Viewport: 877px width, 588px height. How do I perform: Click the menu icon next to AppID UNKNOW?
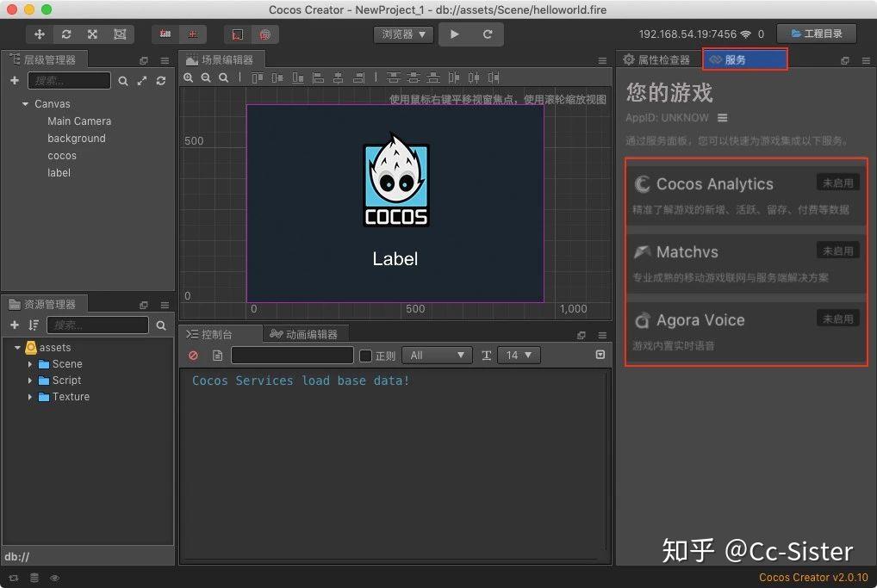pos(722,118)
